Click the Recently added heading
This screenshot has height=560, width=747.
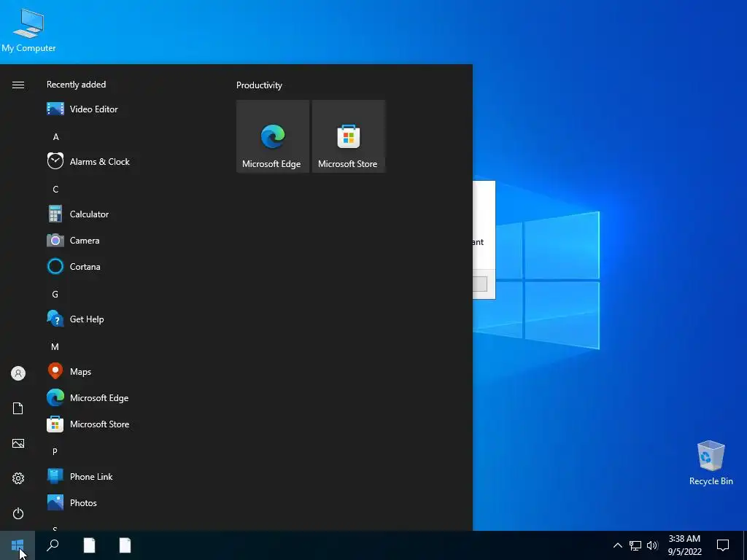(76, 85)
